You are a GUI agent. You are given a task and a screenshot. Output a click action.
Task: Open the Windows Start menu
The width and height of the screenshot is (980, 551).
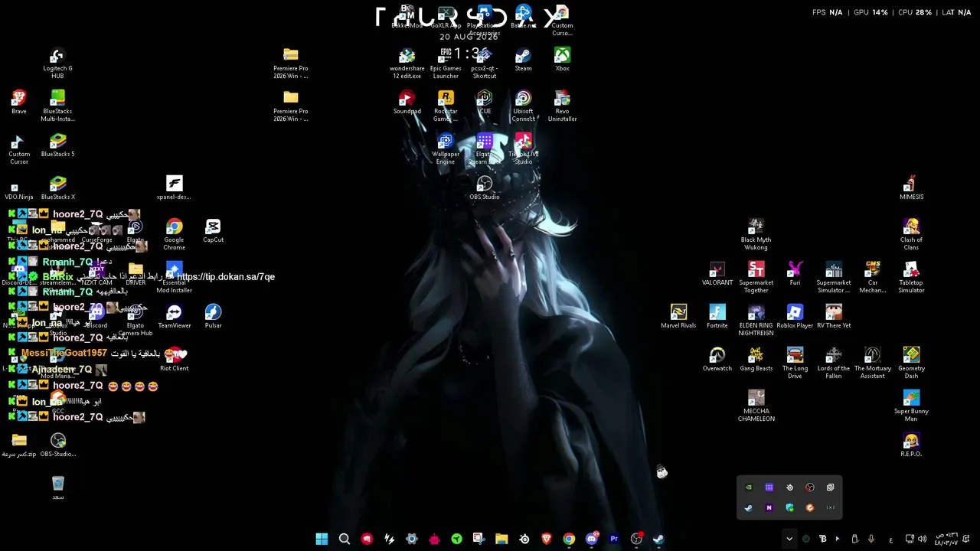[x=322, y=539]
